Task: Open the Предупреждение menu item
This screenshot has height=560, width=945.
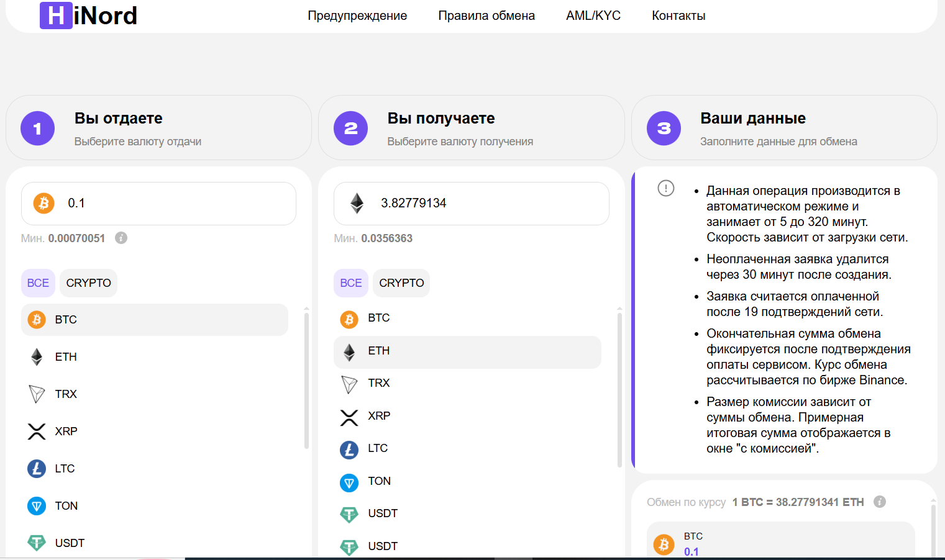Action: (x=357, y=16)
